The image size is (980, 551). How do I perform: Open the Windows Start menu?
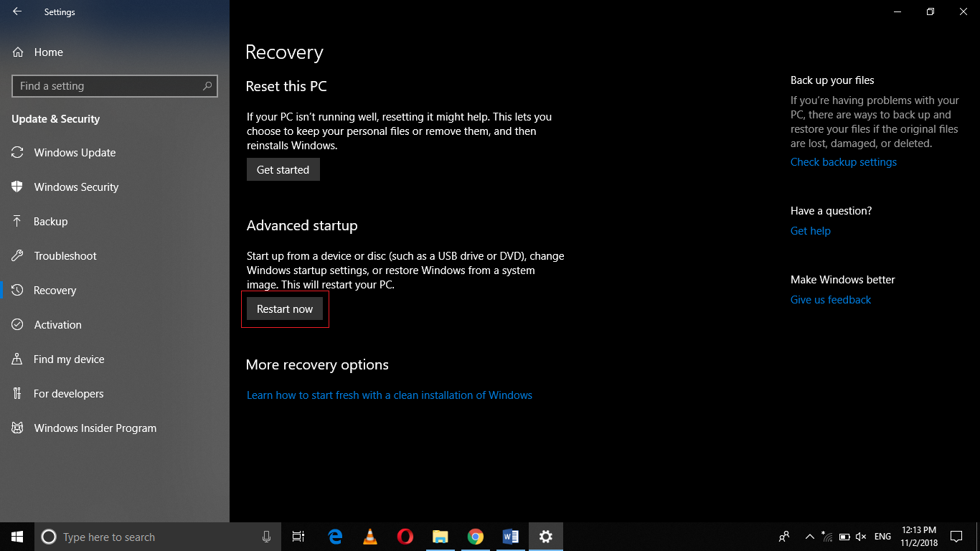tap(17, 537)
